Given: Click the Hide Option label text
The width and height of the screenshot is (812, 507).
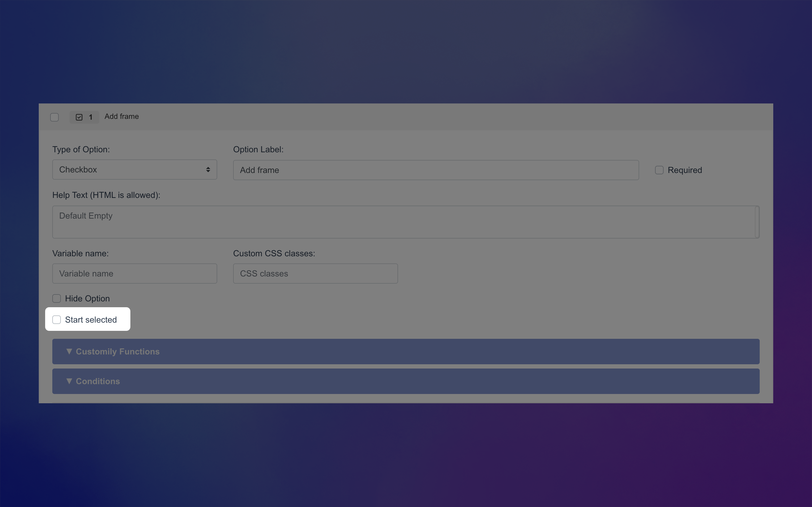Looking at the screenshot, I should 87,298.
